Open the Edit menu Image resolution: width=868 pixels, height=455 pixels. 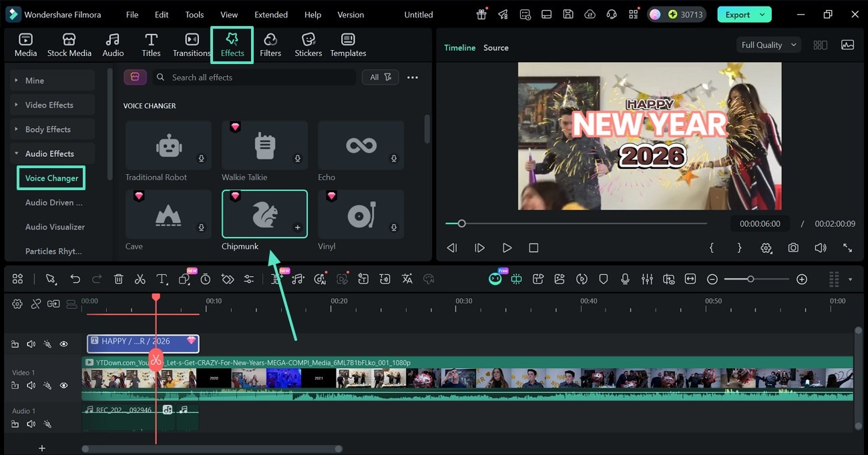click(162, 15)
